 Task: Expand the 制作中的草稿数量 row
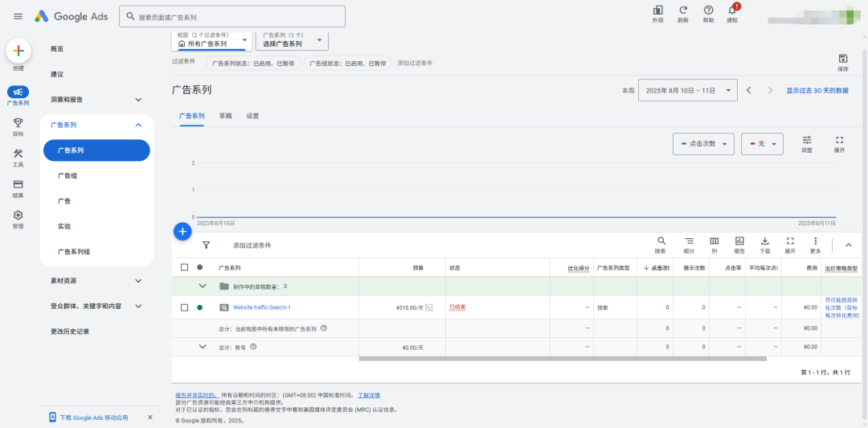(x=203, y=286)
